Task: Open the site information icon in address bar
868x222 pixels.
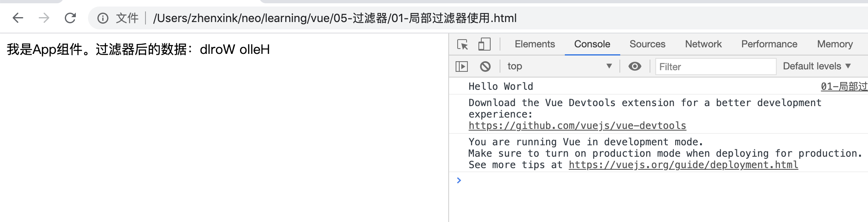Action: tap(103, 18)
